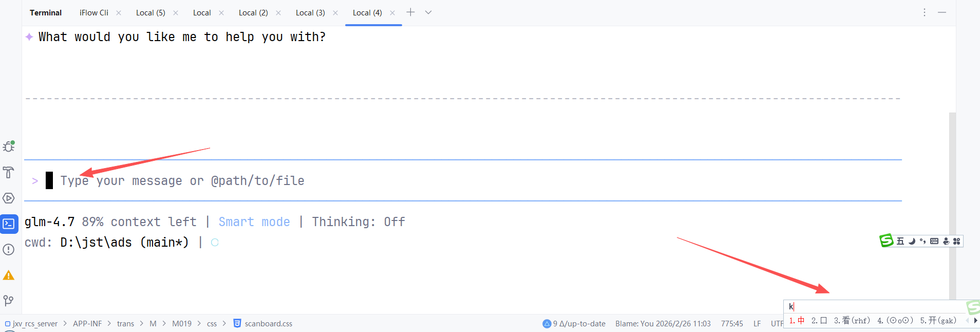Switch to the iFlow Cli tab
This screenshot has height=332, width=980.
(94, 13)
